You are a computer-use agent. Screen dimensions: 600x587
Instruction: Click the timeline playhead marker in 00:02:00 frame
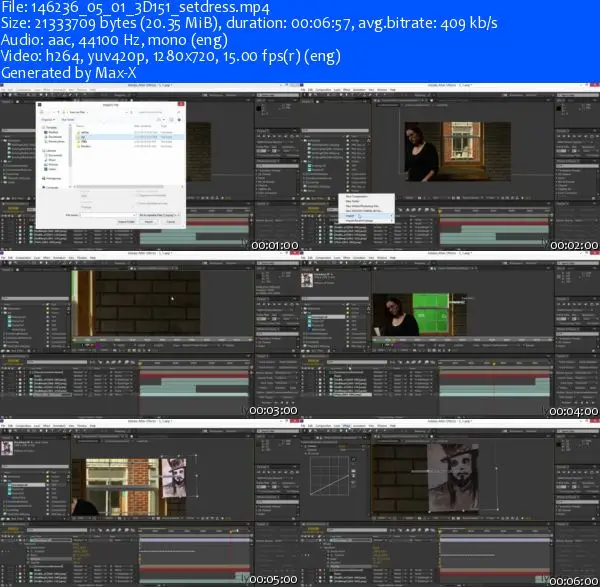point(440,211)
